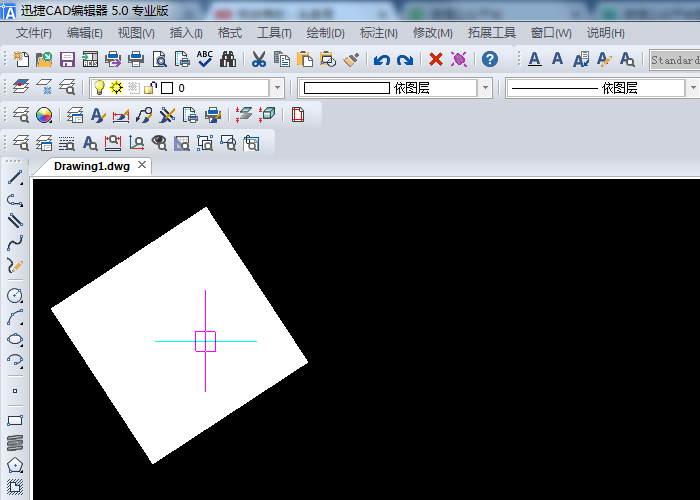Redo the last action
This screenshot has width=700, height=500.
tap(405, 59)
